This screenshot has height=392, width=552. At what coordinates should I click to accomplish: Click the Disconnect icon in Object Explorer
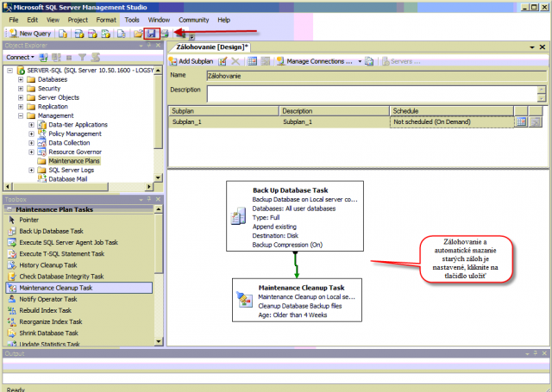(56, 57)
